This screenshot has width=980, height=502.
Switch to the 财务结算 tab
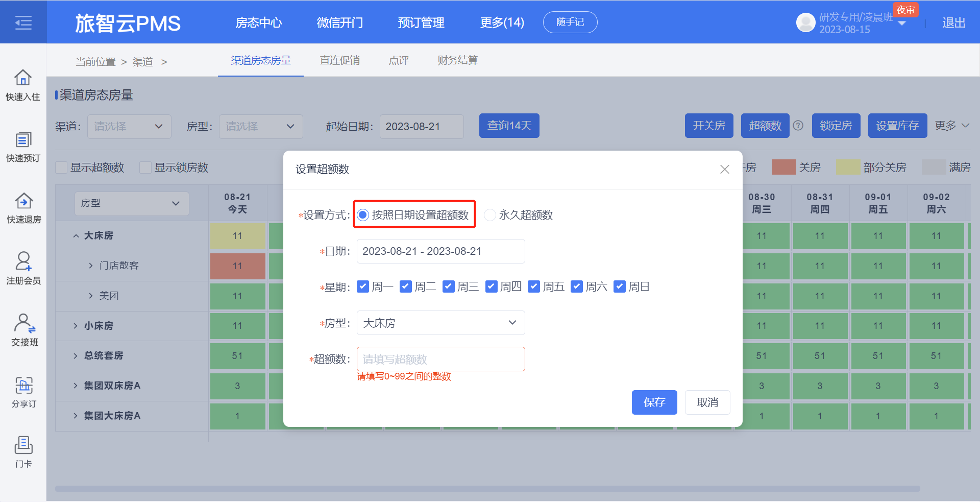tap(458, 60)
